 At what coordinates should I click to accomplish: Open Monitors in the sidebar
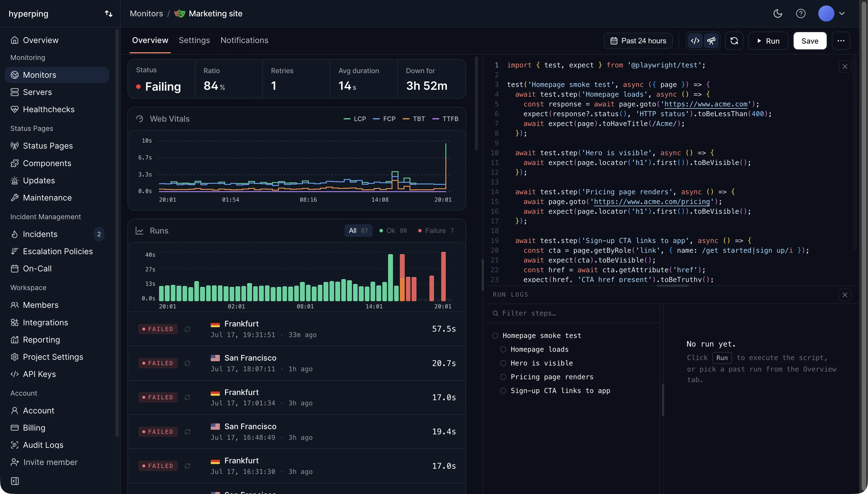coord(57,75)
